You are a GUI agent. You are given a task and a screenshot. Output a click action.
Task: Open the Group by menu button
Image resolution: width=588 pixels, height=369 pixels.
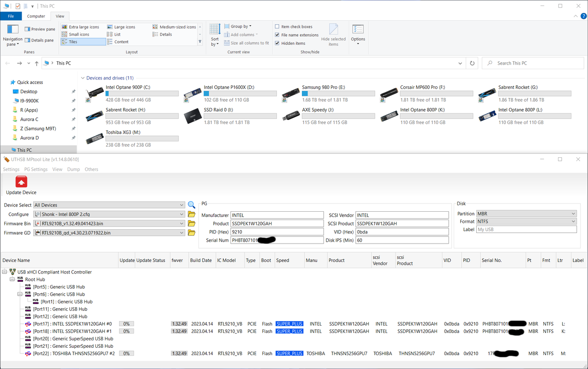(x=238, y=26)
